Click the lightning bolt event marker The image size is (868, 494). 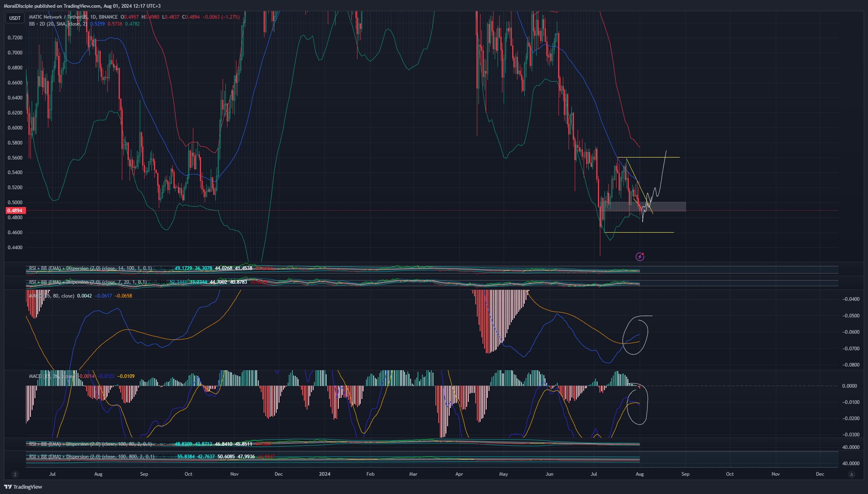640,257
